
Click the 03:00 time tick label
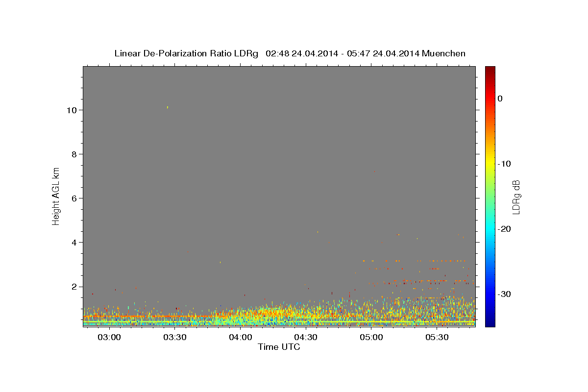click(109, 337)
